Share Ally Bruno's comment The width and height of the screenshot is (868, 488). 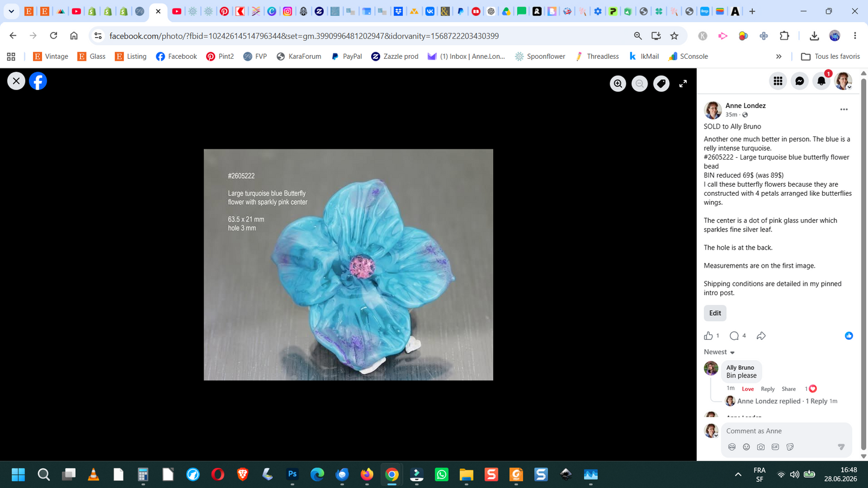coord(789,389)
